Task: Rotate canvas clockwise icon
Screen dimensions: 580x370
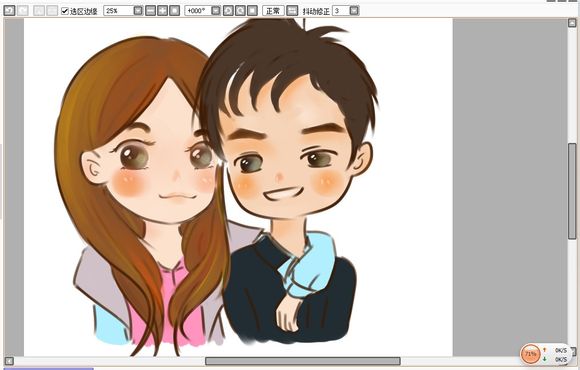Action: [x=240, y=11]
